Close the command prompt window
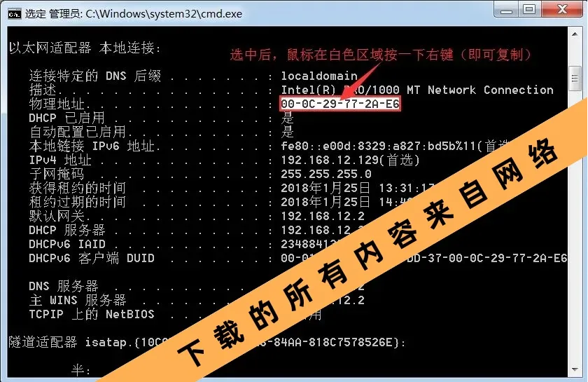 pyautogui.click(x=561, y=9)
